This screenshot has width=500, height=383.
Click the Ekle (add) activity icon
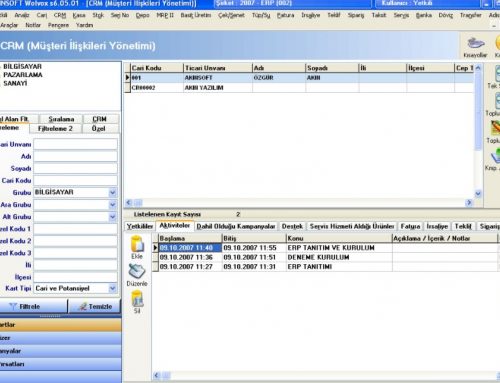[137, 244]
